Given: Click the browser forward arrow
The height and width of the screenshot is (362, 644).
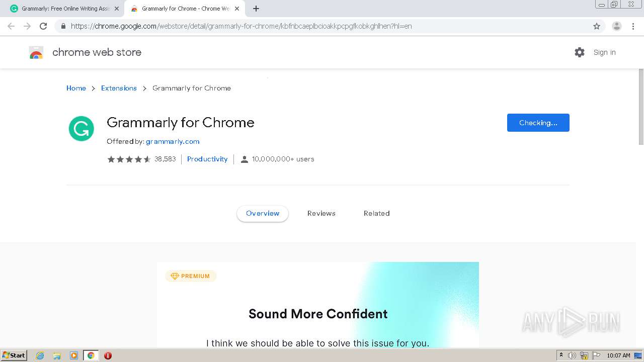Looking at the screenshot, I should point(27,26).
